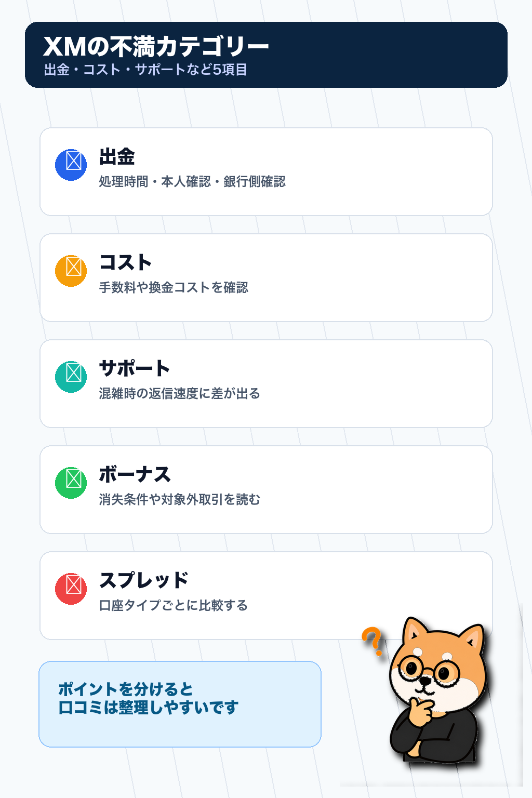
Task: Click text 口座タイプごとに比較する
Action: pos(173,605)
